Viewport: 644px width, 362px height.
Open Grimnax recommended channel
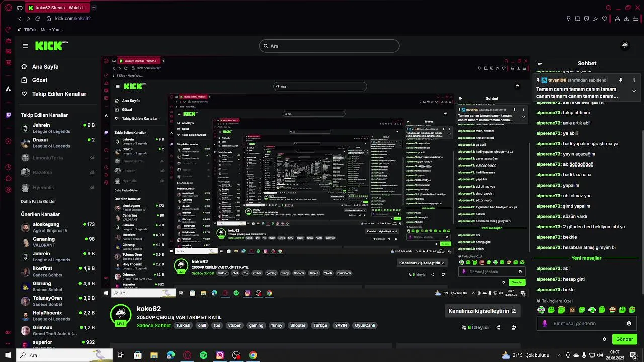(58, 330)
